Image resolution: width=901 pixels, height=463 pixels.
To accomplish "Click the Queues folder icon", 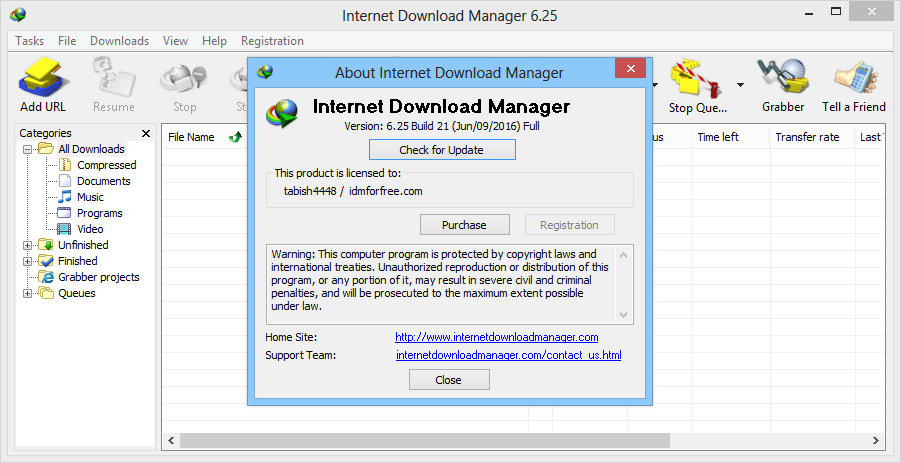I will click(46, 293).
